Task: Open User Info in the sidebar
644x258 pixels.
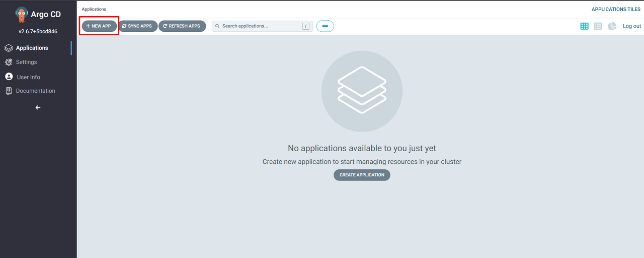Action: coord(28,77)
